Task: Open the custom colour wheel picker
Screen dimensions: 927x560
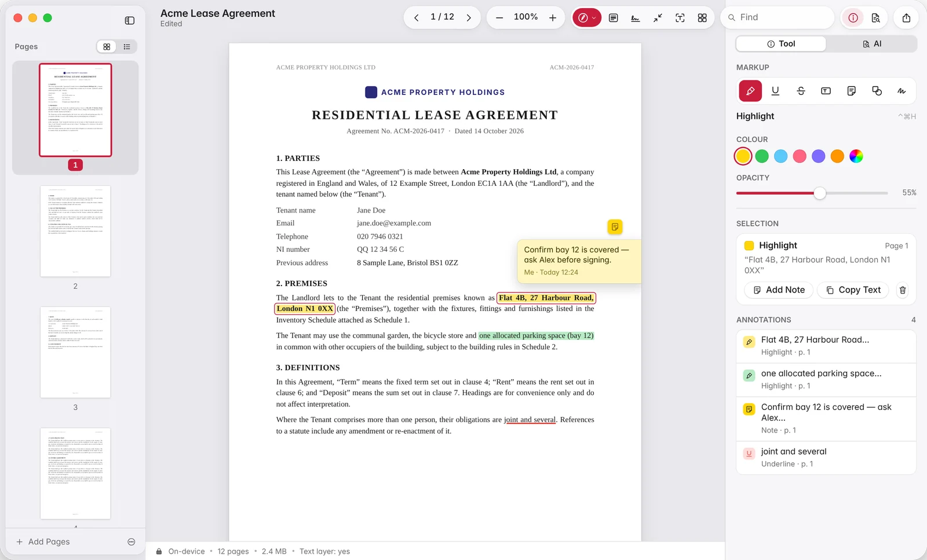Action: click(856, 156)
